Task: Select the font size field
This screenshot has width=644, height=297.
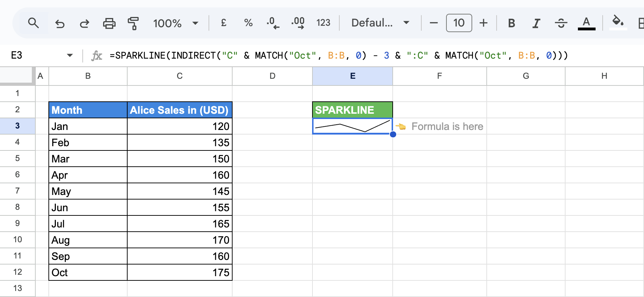Action: (x=459, y=23)
